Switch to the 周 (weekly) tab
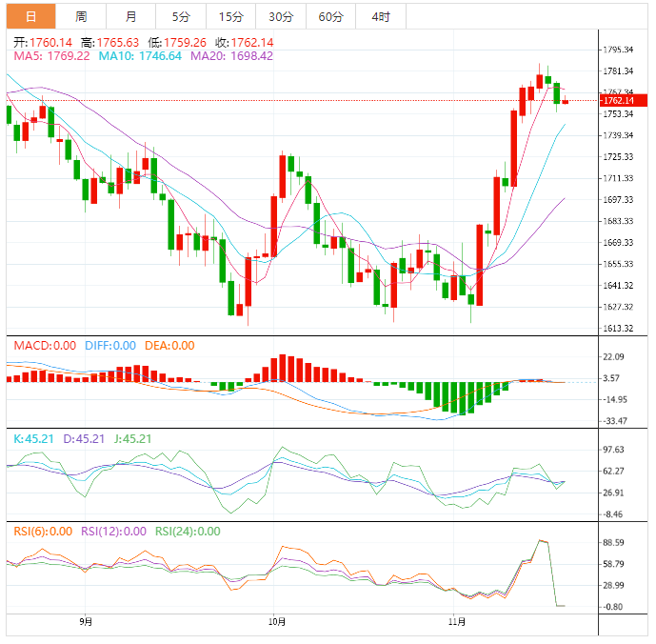This screenshot has width=656, height=644. (x=81, y=16)
